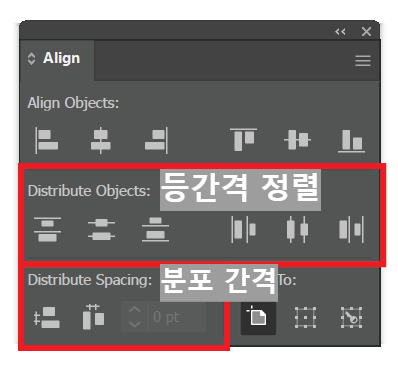Image resolution: width=398 pixels, height=367 pixels.
Task: Click the Horizontal Align Center icon
Action: coord(101,140)
